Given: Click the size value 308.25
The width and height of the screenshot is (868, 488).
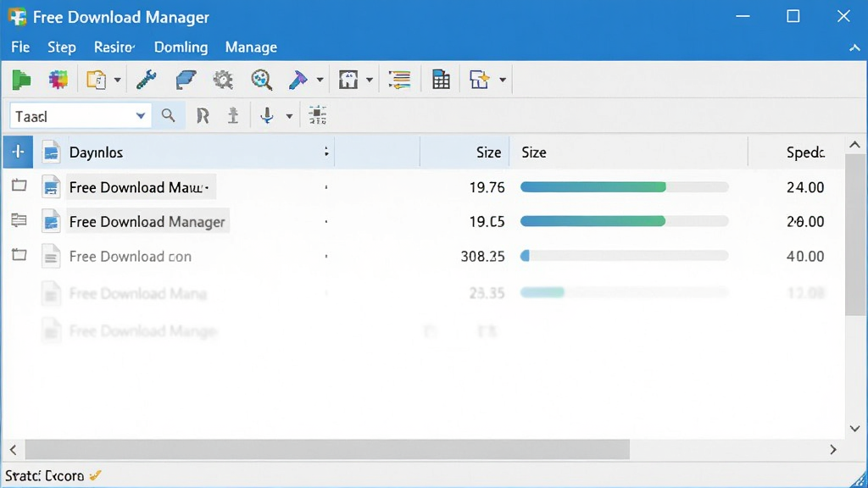Looking at the screenshot, I should click(x=482, y=256).
